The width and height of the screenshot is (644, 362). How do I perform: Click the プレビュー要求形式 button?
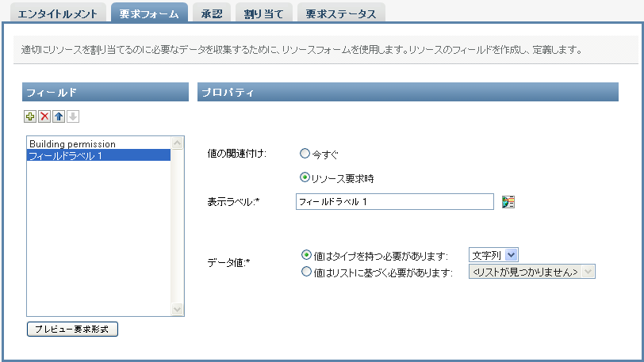point(72,330)
